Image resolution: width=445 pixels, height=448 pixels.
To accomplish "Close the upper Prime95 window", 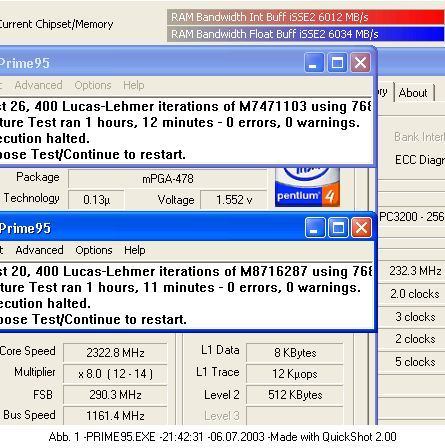I will click(x=360, y=63).
